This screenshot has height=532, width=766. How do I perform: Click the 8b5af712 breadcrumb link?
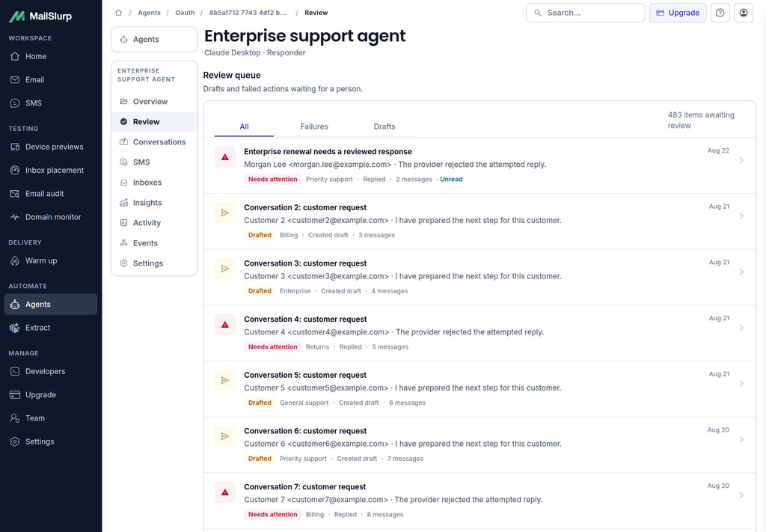click(x=248, y=13)
